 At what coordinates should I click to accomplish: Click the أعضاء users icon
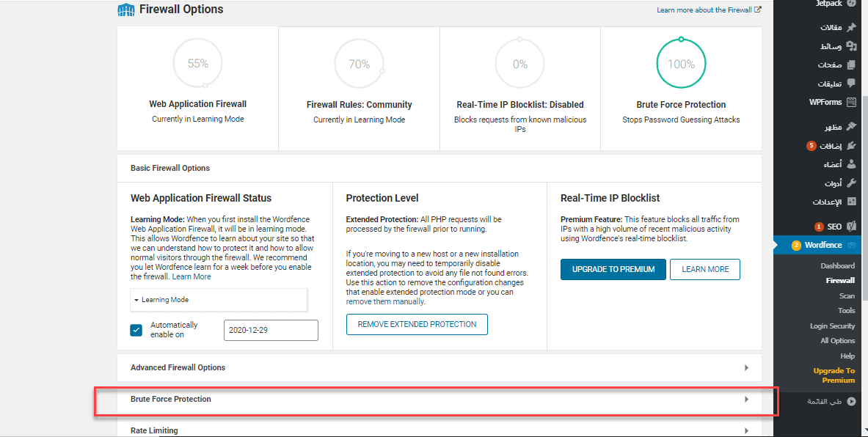click(851, 164)
